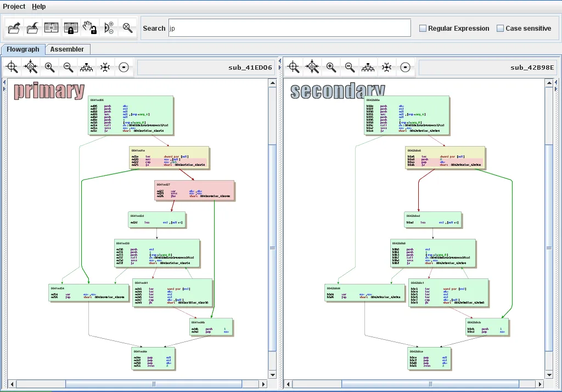The height and width of the screenshot is (392, 562).
Task: Toggle the synchronized views icon with equals sign
Action: (x=52, y=27)
